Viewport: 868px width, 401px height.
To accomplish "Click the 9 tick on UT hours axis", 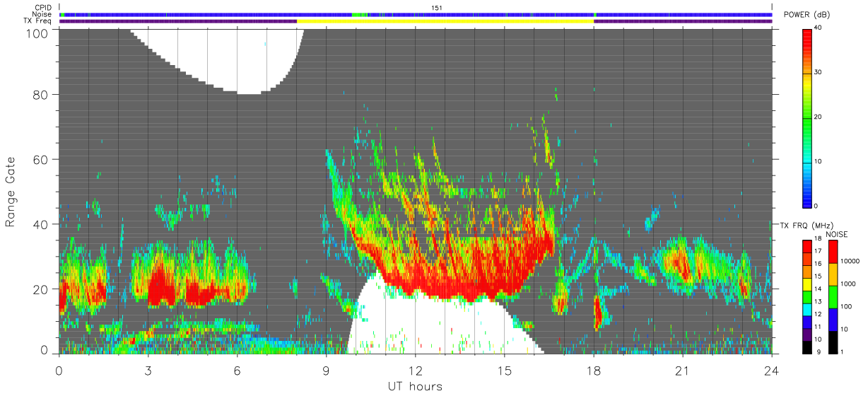I will (x=326, y=370).
